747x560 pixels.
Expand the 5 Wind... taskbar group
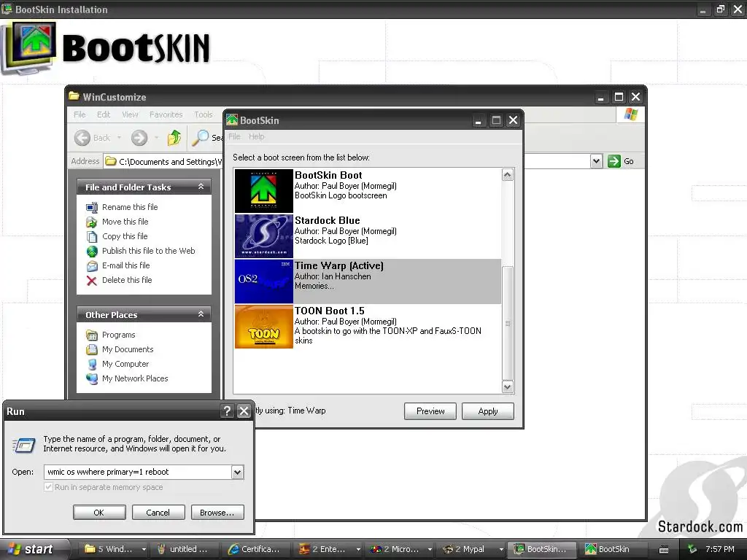coord(144,549)
